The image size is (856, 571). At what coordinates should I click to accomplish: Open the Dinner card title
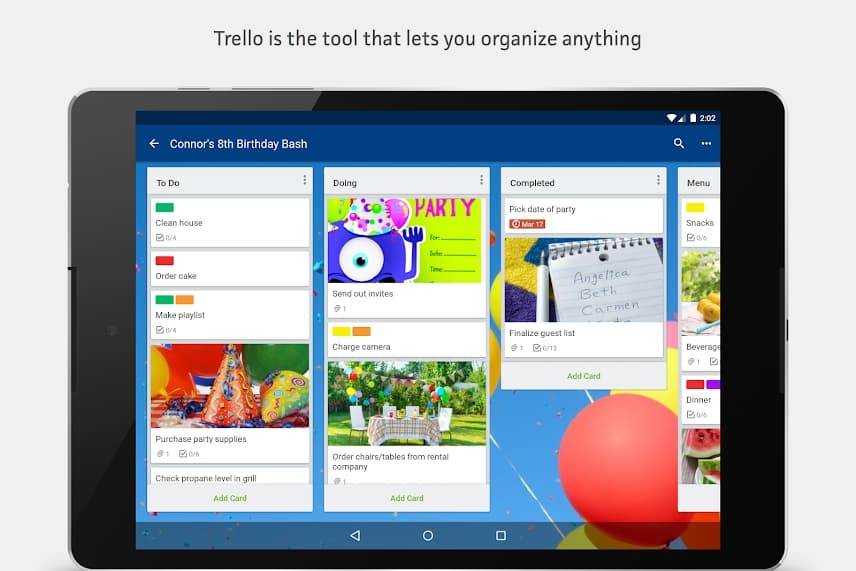(x=698, y=400)
